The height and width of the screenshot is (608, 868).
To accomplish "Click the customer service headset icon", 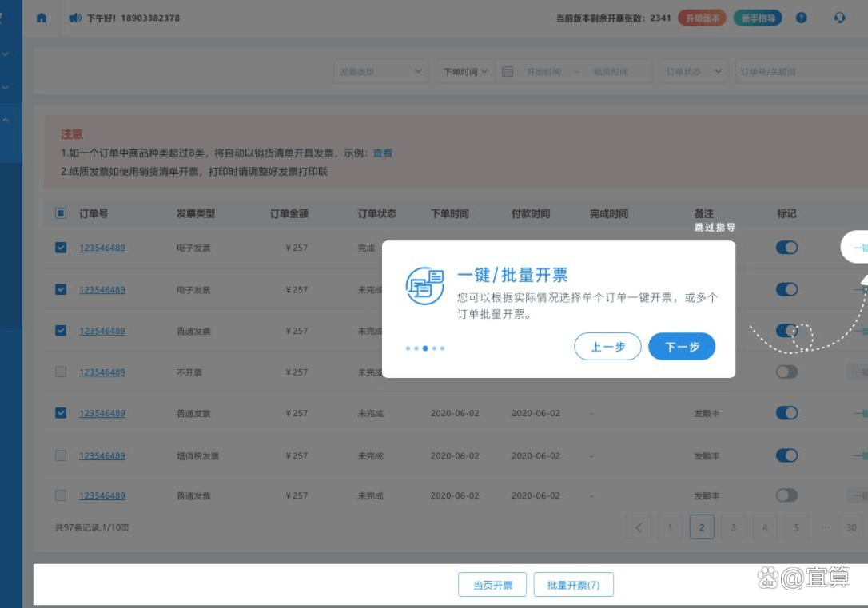I will pyautogui.click(x=839, y=18).
